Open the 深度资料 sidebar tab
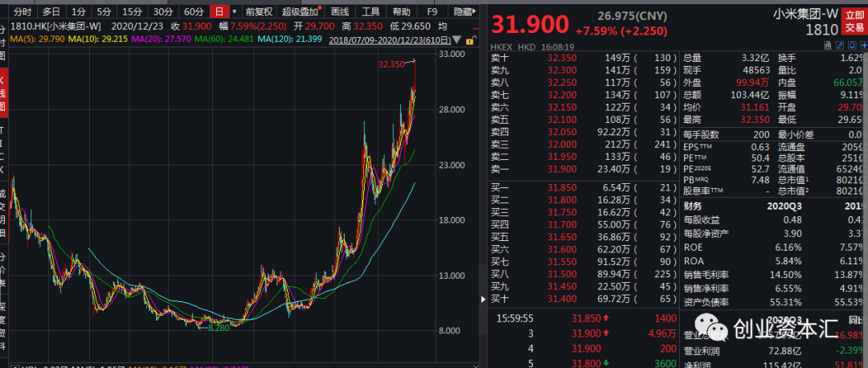Image resolution: width=868 pixels, height=368 pixels. (x=3, y=325)
